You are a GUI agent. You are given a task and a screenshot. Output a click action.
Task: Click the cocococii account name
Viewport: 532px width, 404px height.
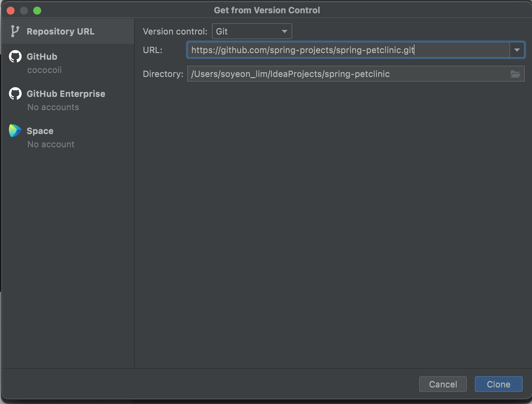coord(44,70)
